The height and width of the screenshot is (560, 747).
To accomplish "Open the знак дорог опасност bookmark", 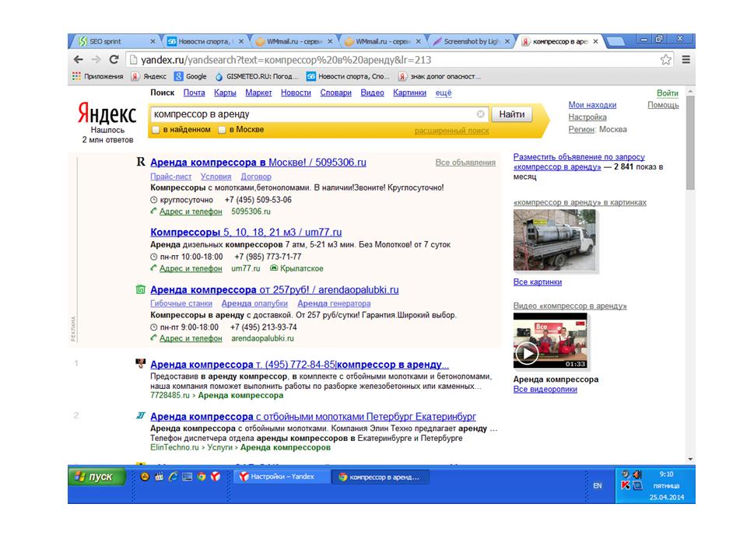I will (x=439, y=76).
